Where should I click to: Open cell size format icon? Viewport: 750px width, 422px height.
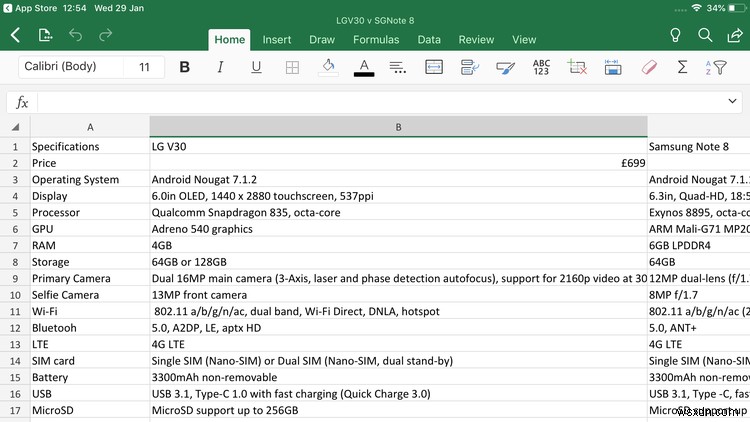pyautogui.click(x=613, y=67)
